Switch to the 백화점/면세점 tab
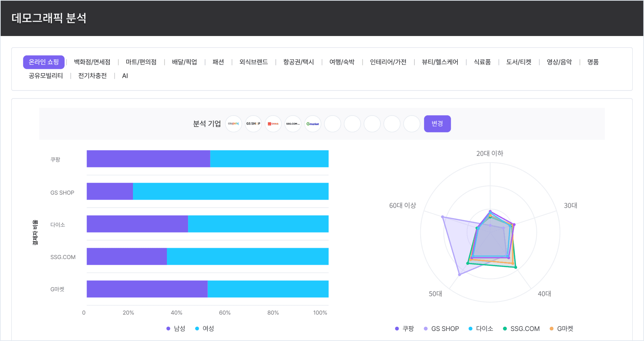 (92, 62)
